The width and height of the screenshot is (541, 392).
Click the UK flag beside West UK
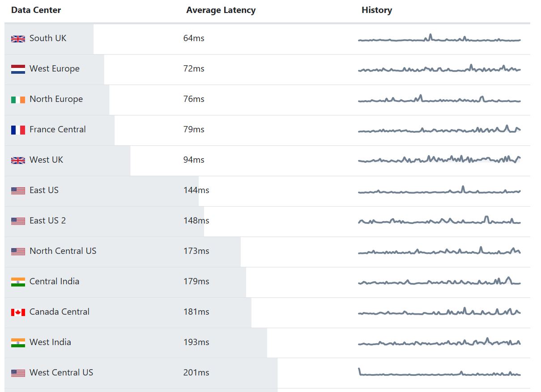pos(18,160)
